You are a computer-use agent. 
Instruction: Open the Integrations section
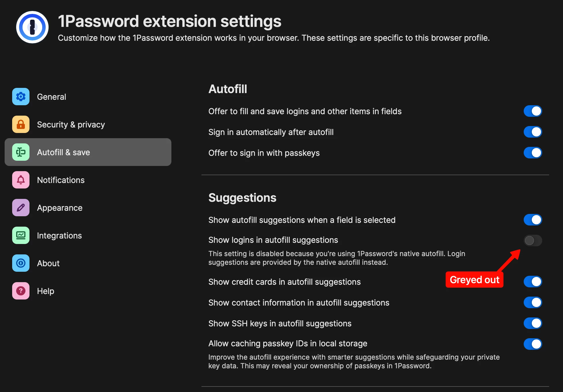coord(88,235)
